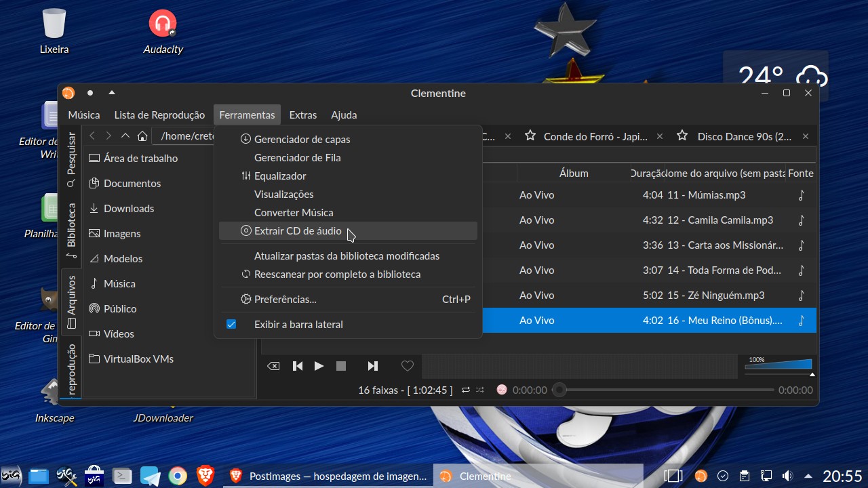Go forward in file browser
Image resolution: width=868 pixels, height=488 pixels.
108,136
